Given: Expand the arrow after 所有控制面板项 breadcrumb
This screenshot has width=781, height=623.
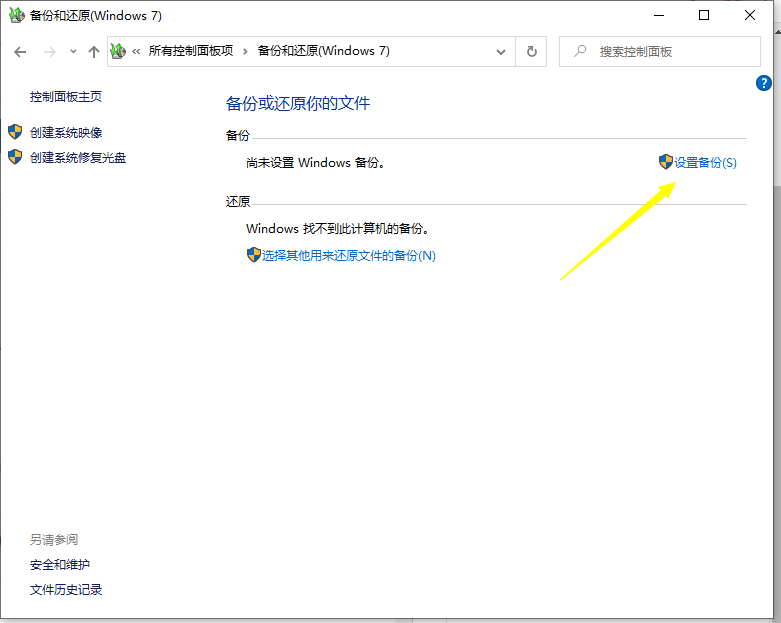Looking at the screenshot, I should [245, 51].
